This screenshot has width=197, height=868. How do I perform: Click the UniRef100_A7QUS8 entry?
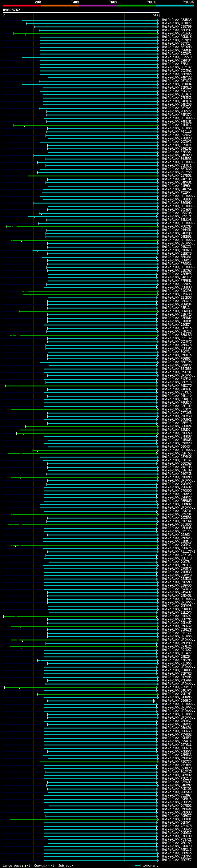pos(177,139)
